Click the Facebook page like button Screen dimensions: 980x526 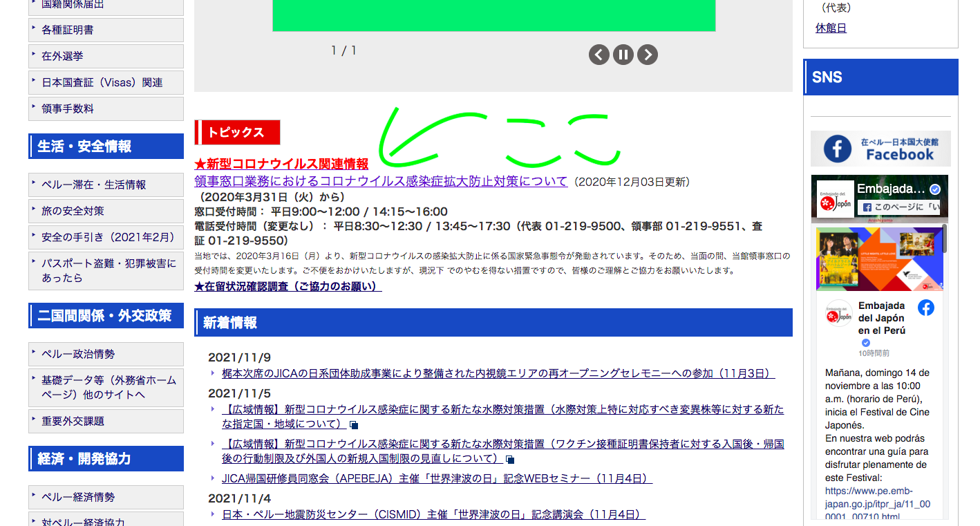click(x=901, y=207)
